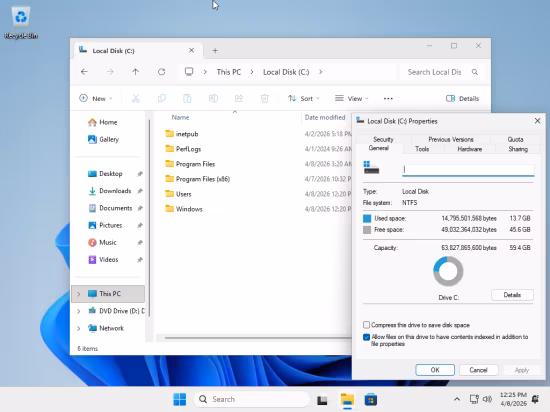
Task: Select the disk usage donut chart
Action: click(448, 271)
